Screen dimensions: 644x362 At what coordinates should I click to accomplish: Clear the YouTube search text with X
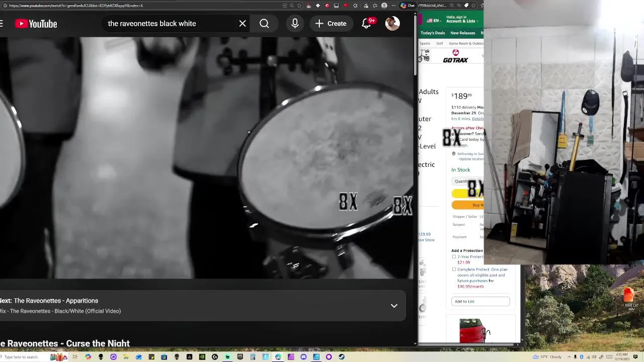243,24
